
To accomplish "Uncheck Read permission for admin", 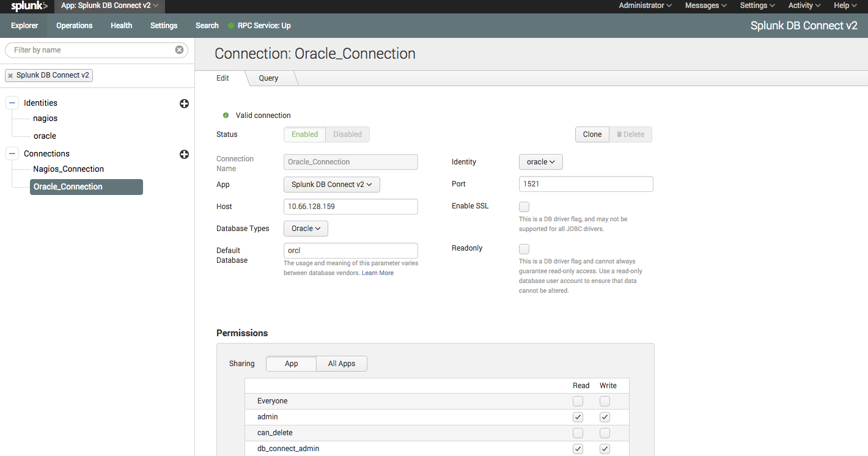I will pyautogui.click(x=578, y=417).
